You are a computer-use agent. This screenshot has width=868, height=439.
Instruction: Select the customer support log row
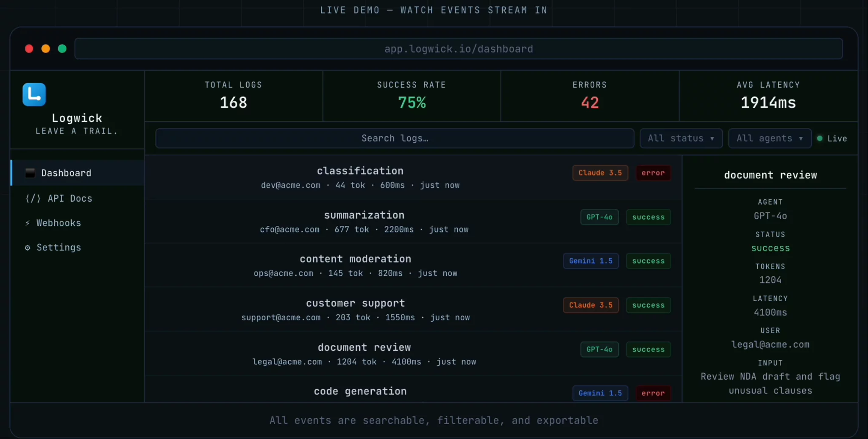(413, 310)
